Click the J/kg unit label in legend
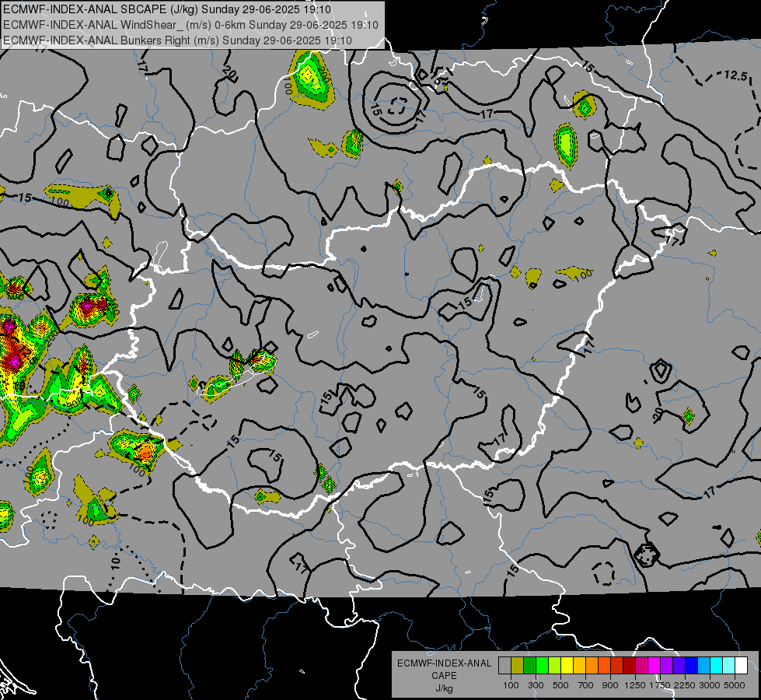Screen dimensions: 761x700 pyautogui.click(x=445, y=688)
